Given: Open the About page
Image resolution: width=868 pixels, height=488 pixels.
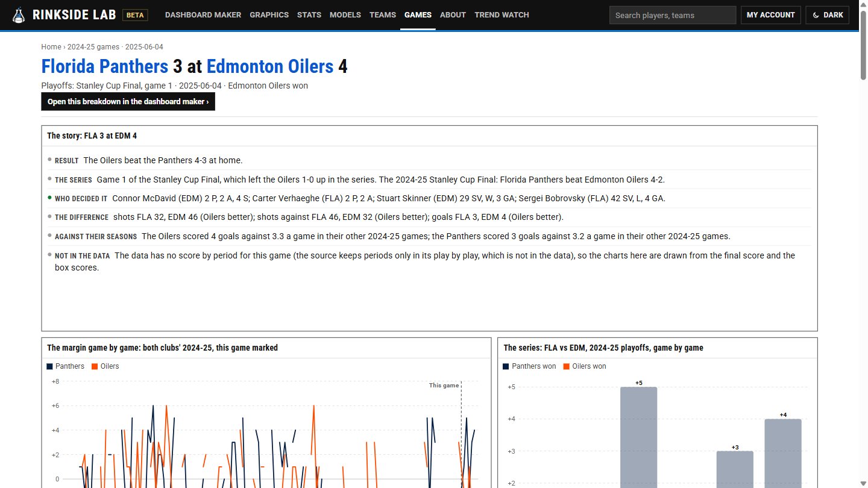Looking at the screenshot, I should (453, 15).
